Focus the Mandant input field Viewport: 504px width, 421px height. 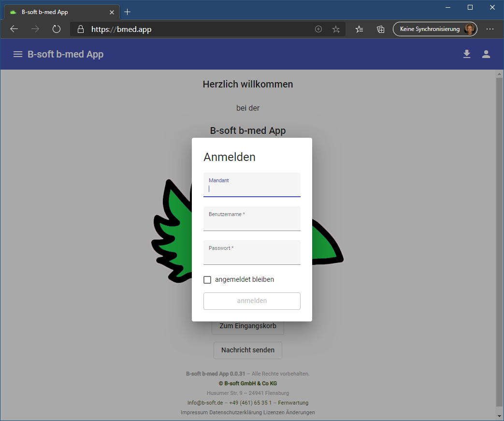(x=252, y=189)
